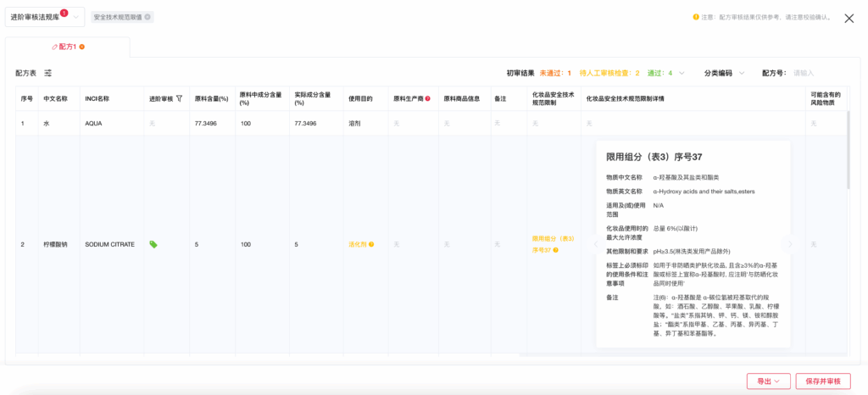
Task: Filter by 通过: 4 results
Action: tap(659, 73)
